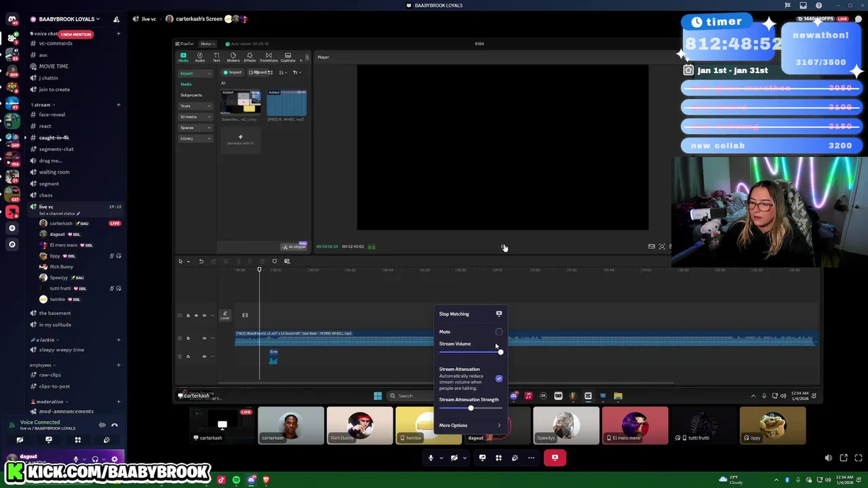Select the Rich Bunny participant tile
Screen dimensions: 868x488
[x=359, y=425]
